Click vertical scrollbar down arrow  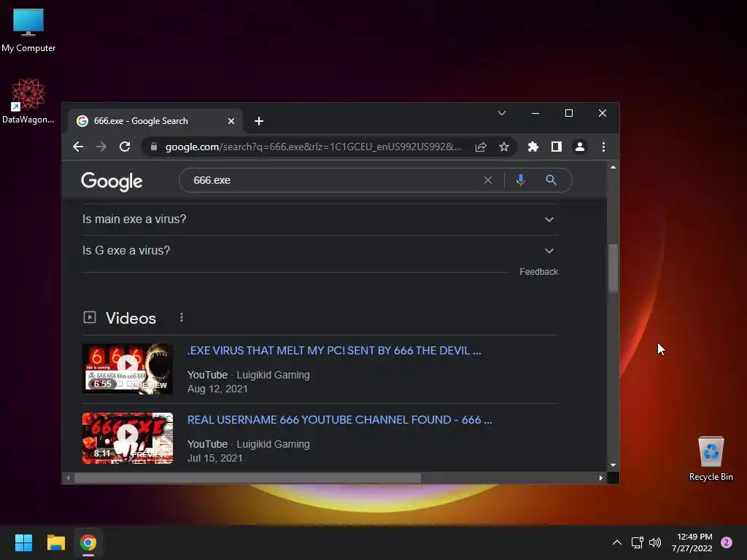point(613,464)
